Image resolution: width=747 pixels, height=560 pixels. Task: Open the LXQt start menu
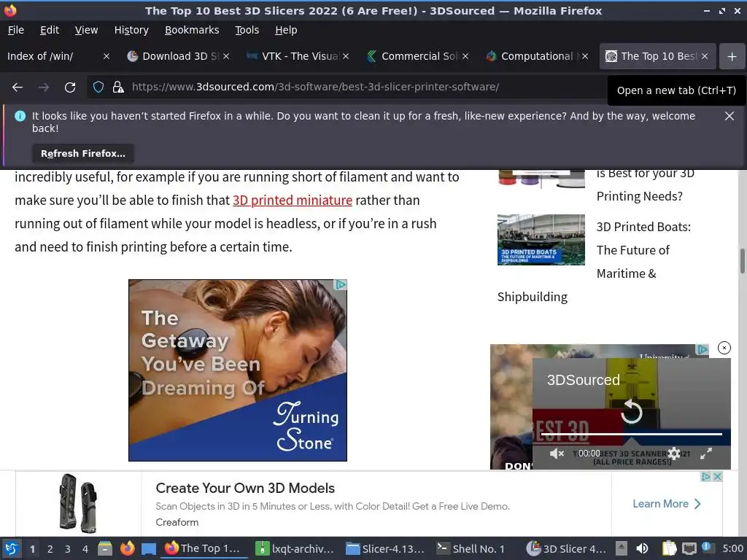pyautogui.click(x=12, y=548)
